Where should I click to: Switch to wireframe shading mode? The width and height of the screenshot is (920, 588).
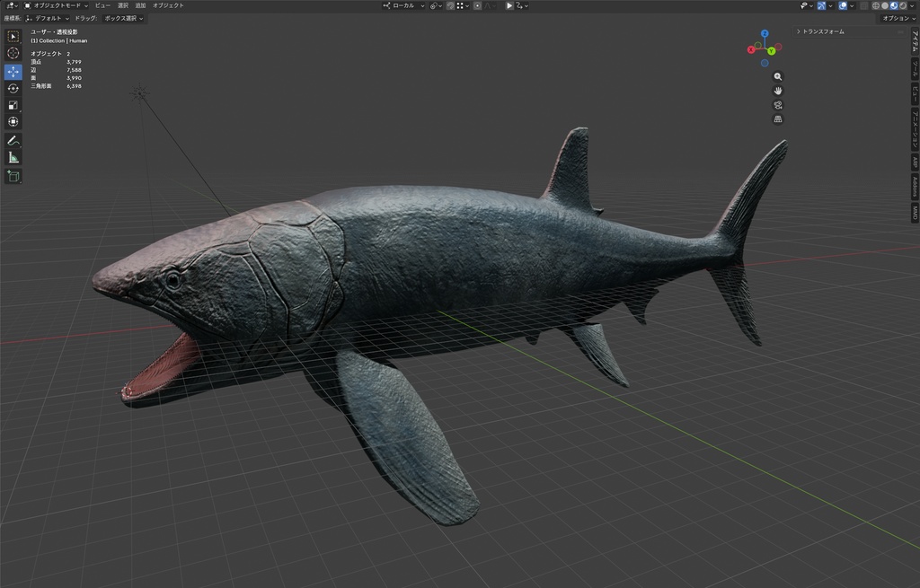[x=876, y=6]
